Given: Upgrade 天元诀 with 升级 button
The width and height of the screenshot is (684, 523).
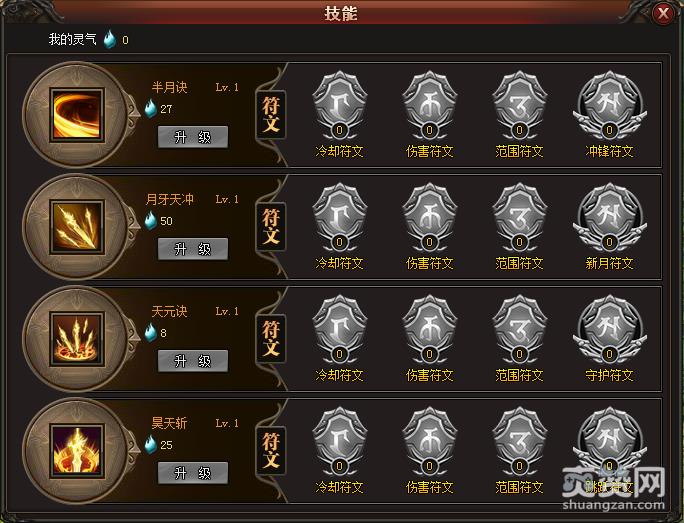Looking at the screenshot, I should 193,361.
